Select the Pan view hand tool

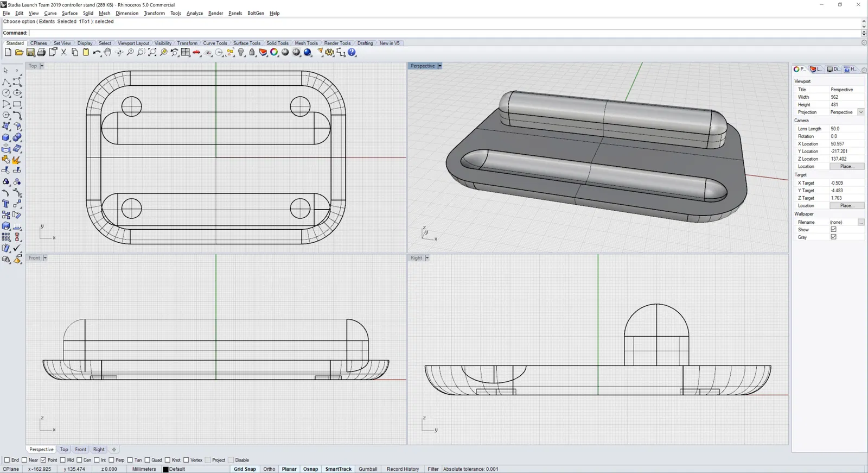(107, 53)
